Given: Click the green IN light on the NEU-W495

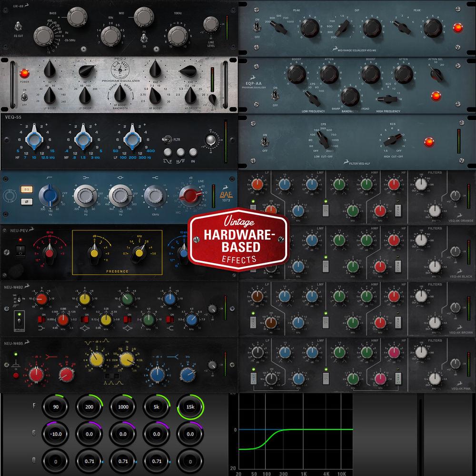Looking at the screenshot, I should [x=16, y=354].
